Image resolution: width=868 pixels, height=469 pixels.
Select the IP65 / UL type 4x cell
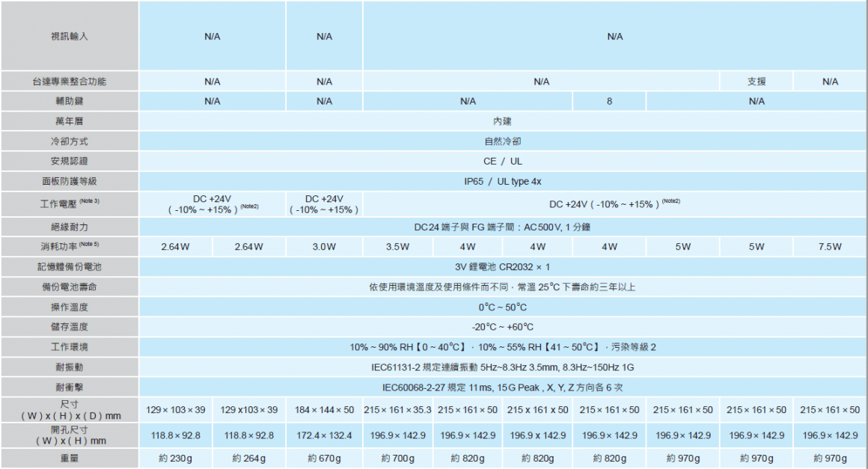503,182
